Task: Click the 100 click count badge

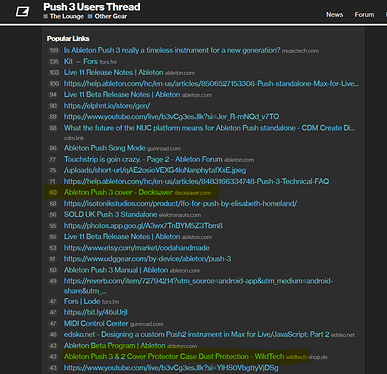Action: coord(54,84)
